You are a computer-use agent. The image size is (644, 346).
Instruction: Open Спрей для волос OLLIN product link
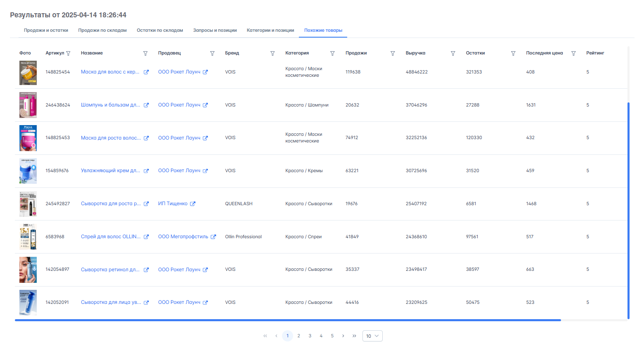111,237
